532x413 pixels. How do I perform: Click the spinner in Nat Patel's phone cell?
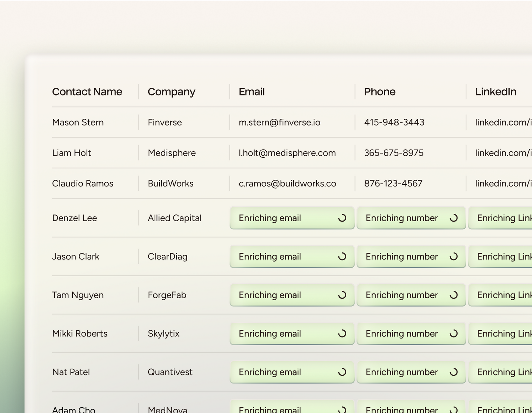(453, 372)
